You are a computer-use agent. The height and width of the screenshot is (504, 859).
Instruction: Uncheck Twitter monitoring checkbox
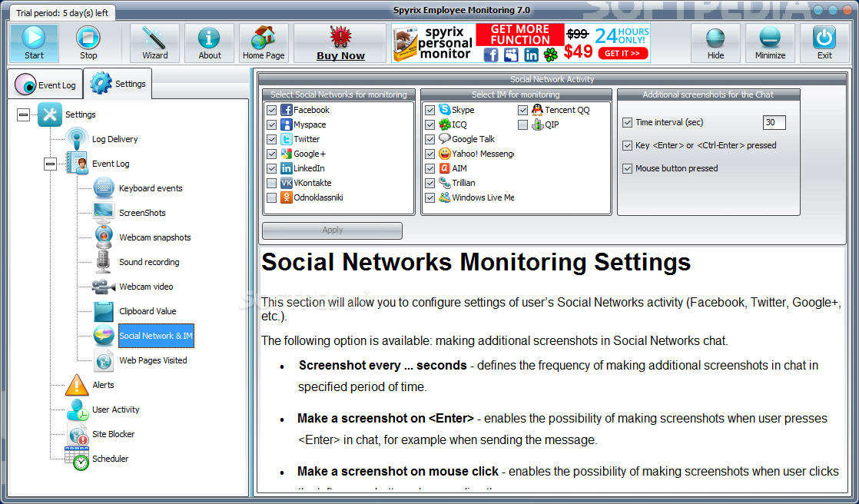[x=271, y=139]
